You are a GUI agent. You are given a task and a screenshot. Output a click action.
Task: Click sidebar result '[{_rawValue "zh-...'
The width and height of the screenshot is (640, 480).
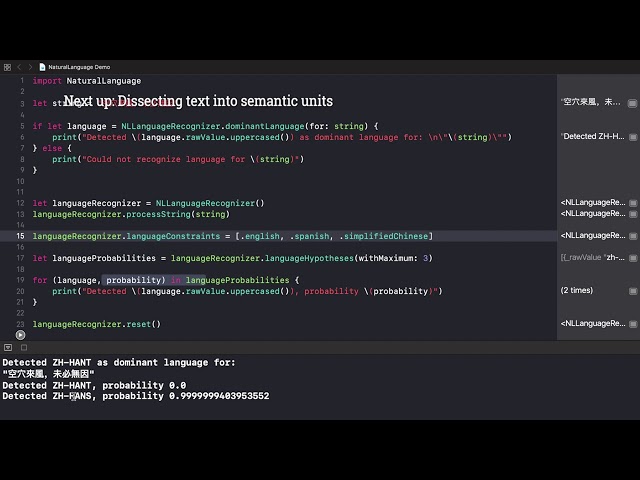tap(593, 257)
